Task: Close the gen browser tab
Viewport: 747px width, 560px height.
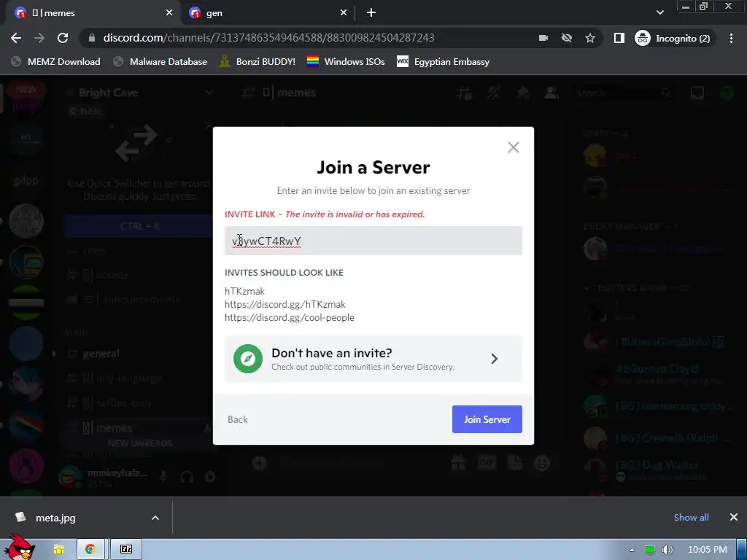Action: click(x=344, y=13)
